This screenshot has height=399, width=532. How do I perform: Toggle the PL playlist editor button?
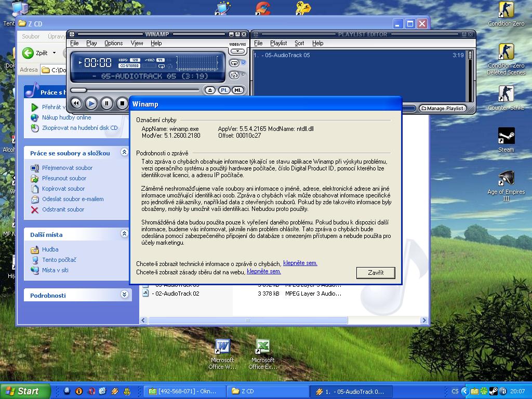[x=224, y=90]
